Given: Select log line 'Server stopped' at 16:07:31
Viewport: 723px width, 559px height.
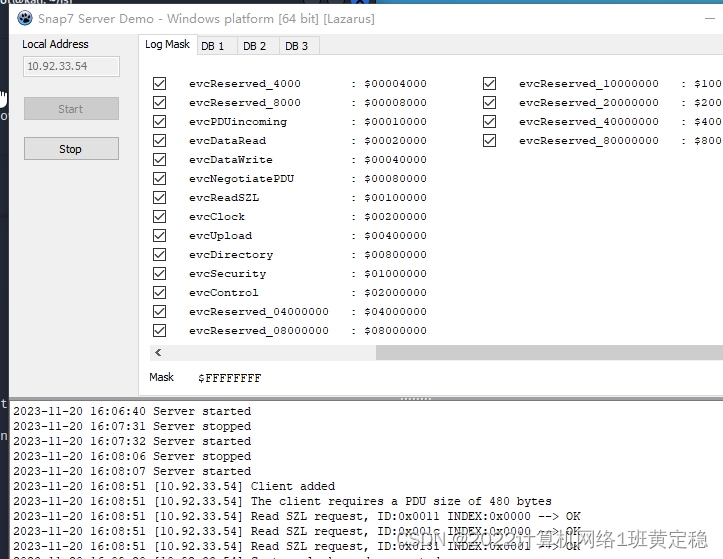Looking at the screenshot, I should [132, 426].
